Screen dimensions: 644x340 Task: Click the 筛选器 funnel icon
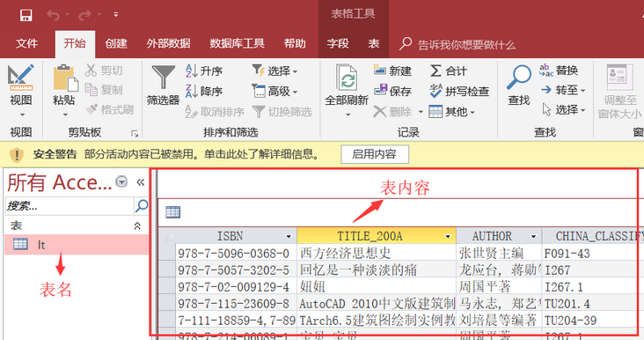(163, 78)
